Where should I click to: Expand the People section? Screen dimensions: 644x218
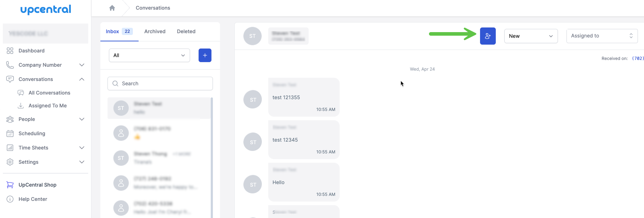82,119
